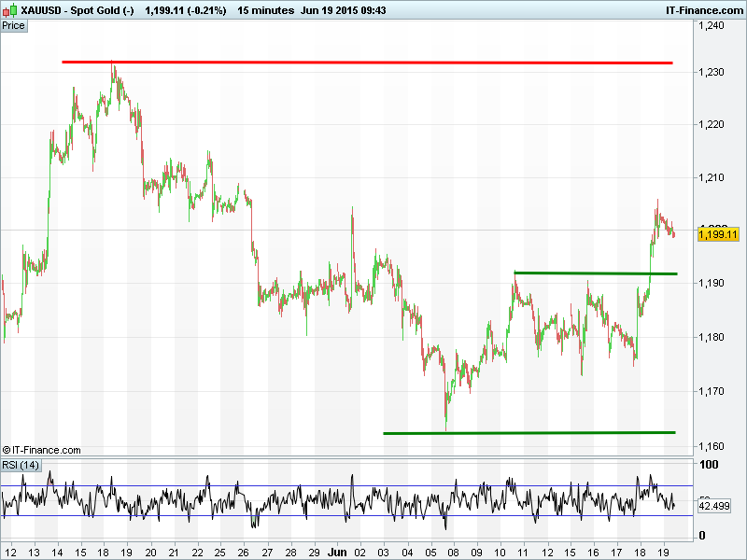Click the Price panel label

point(14,25)
